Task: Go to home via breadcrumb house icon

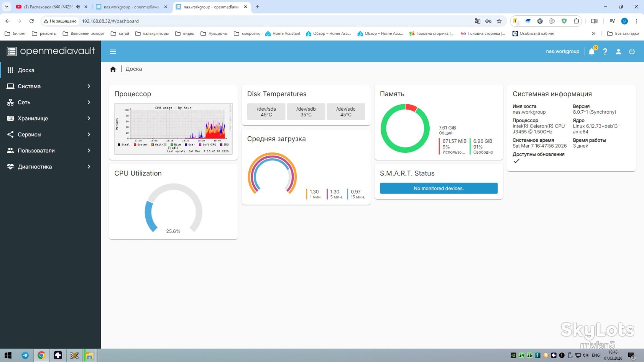Action: click(113, 69)
